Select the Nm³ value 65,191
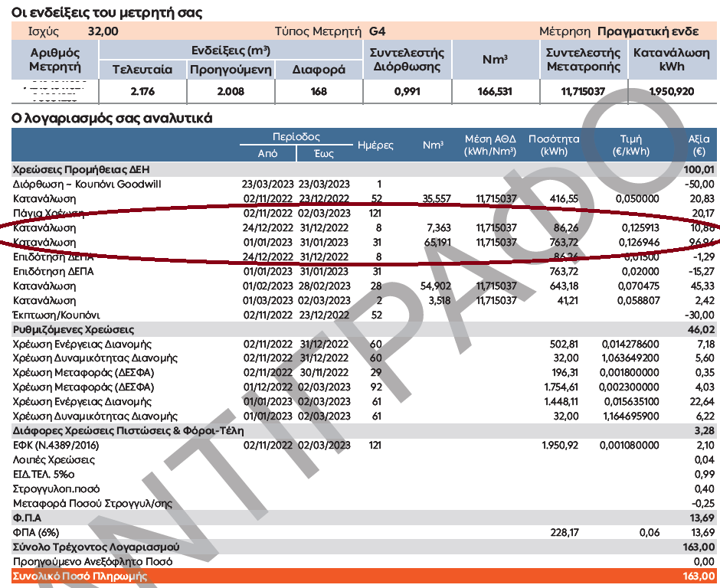 [437, 243]
